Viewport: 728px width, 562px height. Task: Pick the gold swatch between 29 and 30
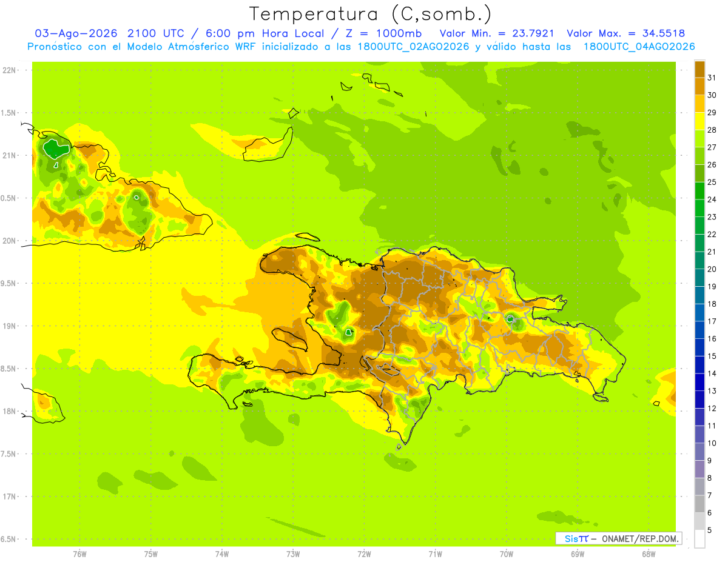699,104
